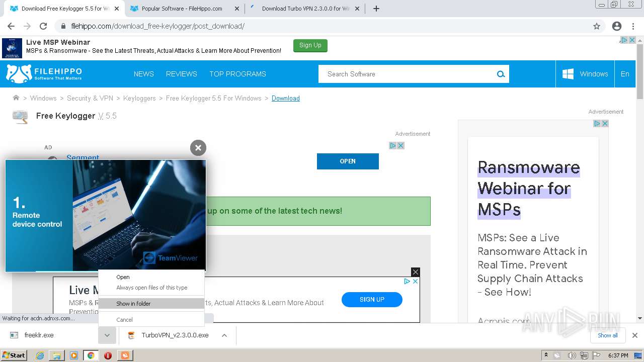Select Open from download context menu
This screenshot has height=362, width=644.
pyautogui.click(x=151, y=277)
